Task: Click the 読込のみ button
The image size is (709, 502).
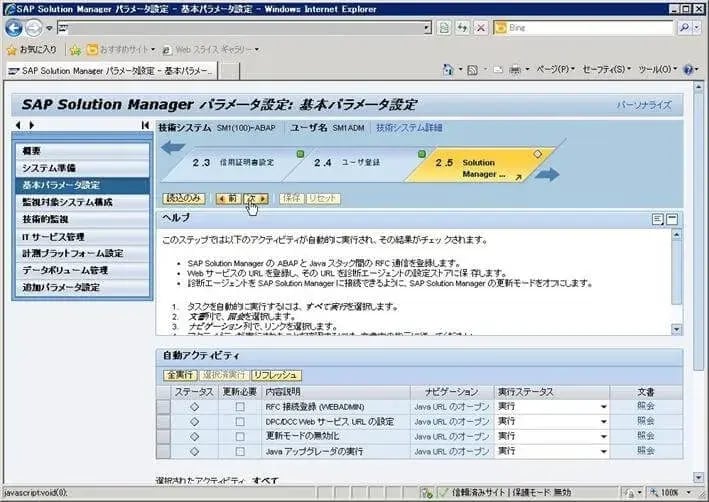Action: click(x=184, y=199)
